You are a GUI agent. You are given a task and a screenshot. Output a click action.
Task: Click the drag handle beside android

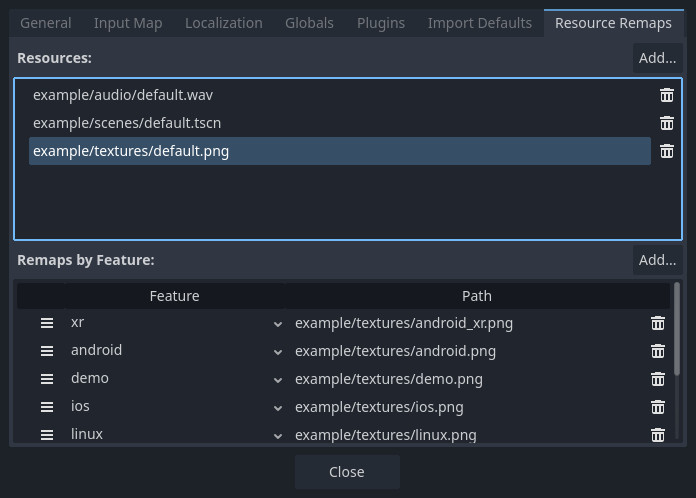click(x=47, y=351)
